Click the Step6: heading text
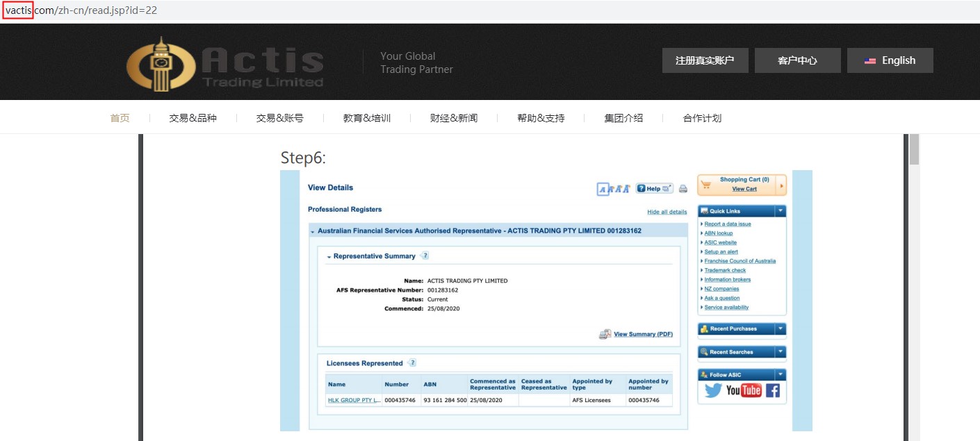 (303, 158)
